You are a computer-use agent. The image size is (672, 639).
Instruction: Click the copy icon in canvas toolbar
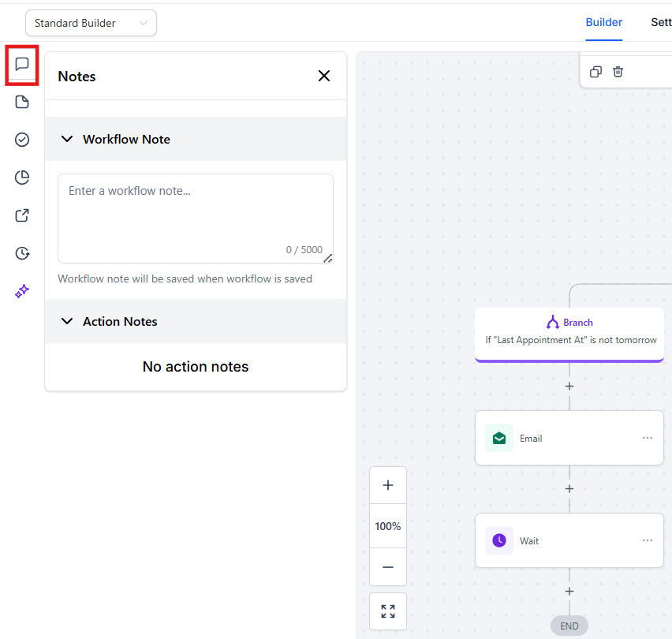point(595,72)
